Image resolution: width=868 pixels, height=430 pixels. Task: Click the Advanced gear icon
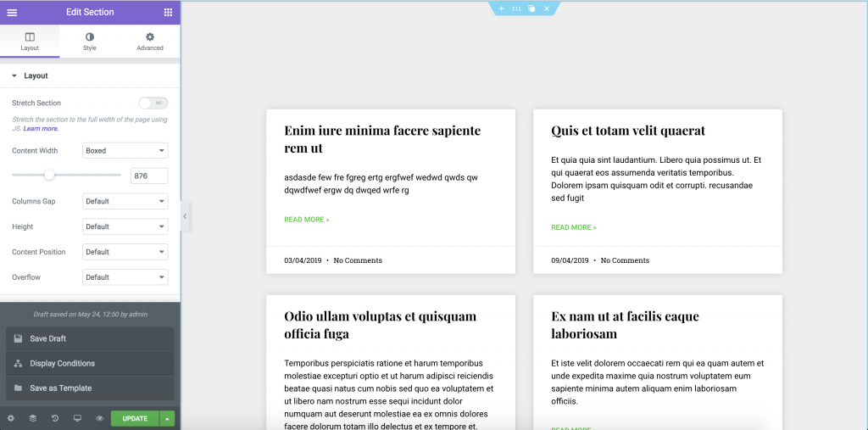click(x=150, y=37)
